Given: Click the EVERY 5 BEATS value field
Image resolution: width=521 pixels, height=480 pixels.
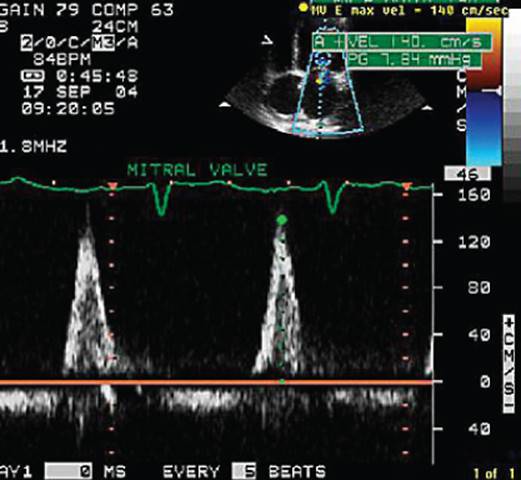Looking at the screenshot, I should point(244,471).
